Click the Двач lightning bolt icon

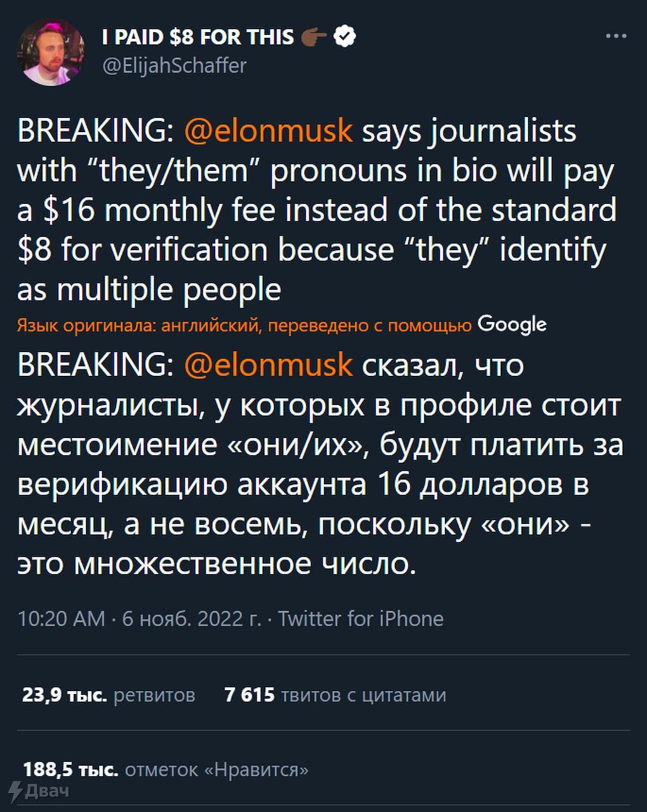click(15, 791)
